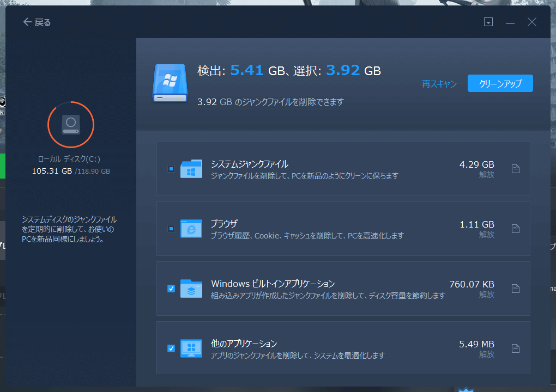Click the Windows built-in applications icon
556x392 pixels.
[x=191, y=289]
